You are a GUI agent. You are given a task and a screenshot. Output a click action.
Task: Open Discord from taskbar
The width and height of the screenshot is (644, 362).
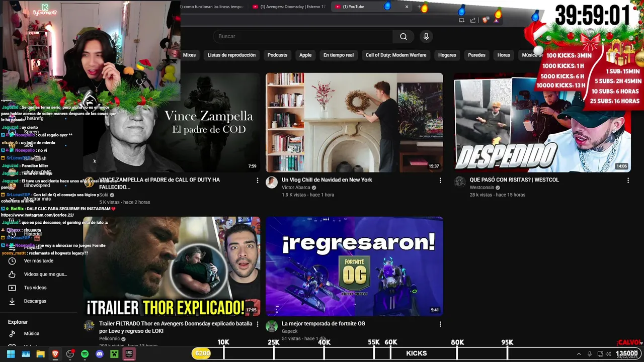point(100,354)
